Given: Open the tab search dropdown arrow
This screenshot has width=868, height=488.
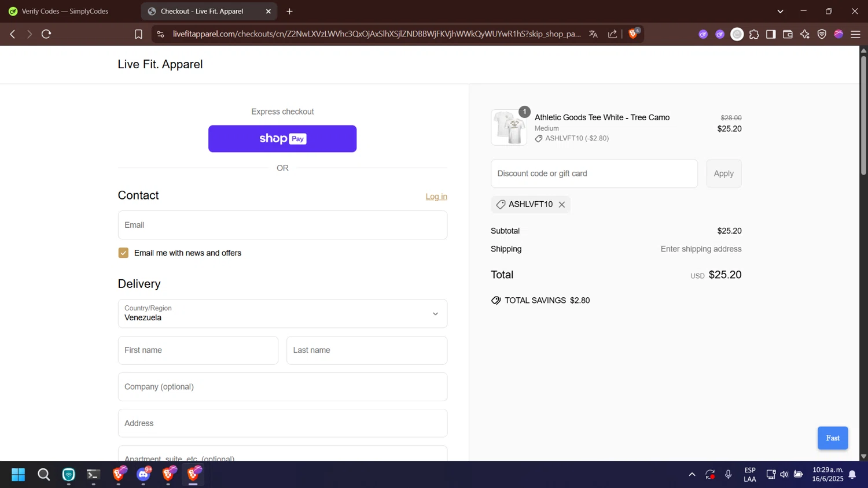Looking at the screenshot, I should pos(780,11).
